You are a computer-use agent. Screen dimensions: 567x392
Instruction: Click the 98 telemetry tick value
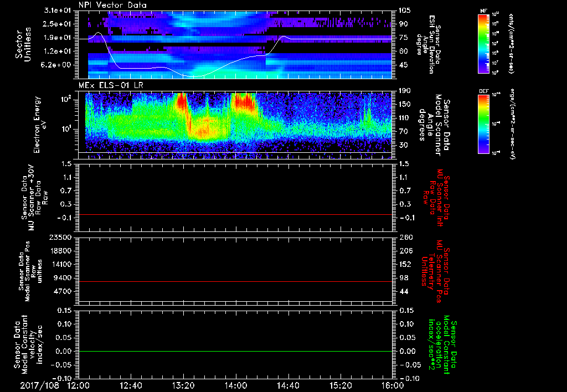tap(403, 278)
